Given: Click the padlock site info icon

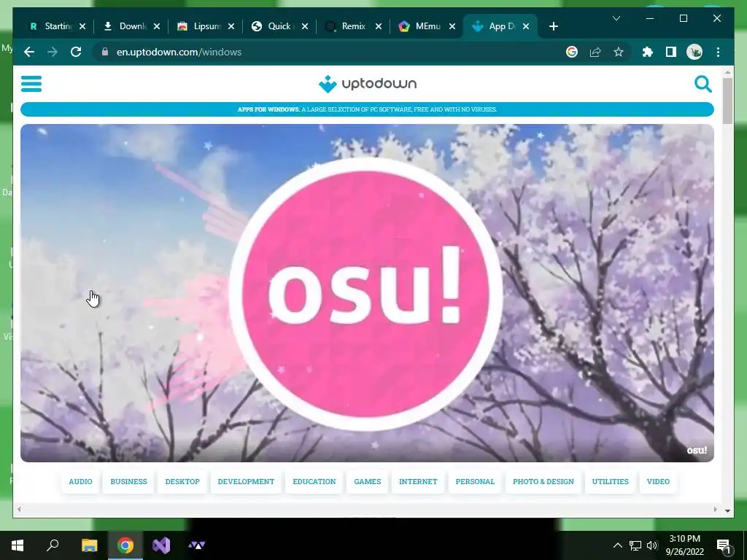Looking at the screenshot, I should point(105,52).
